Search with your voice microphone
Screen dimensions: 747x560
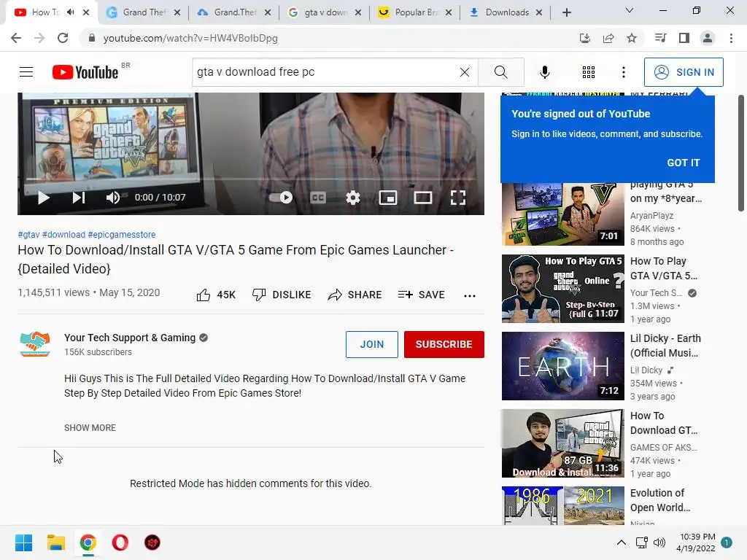click(544, 72)
